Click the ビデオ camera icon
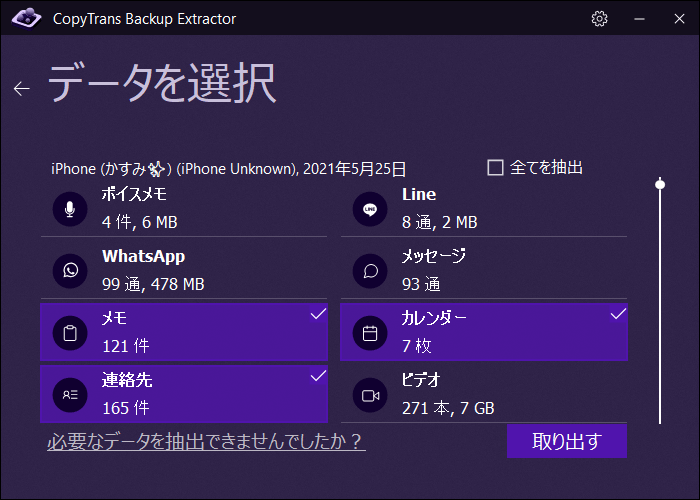 point(370,395)
